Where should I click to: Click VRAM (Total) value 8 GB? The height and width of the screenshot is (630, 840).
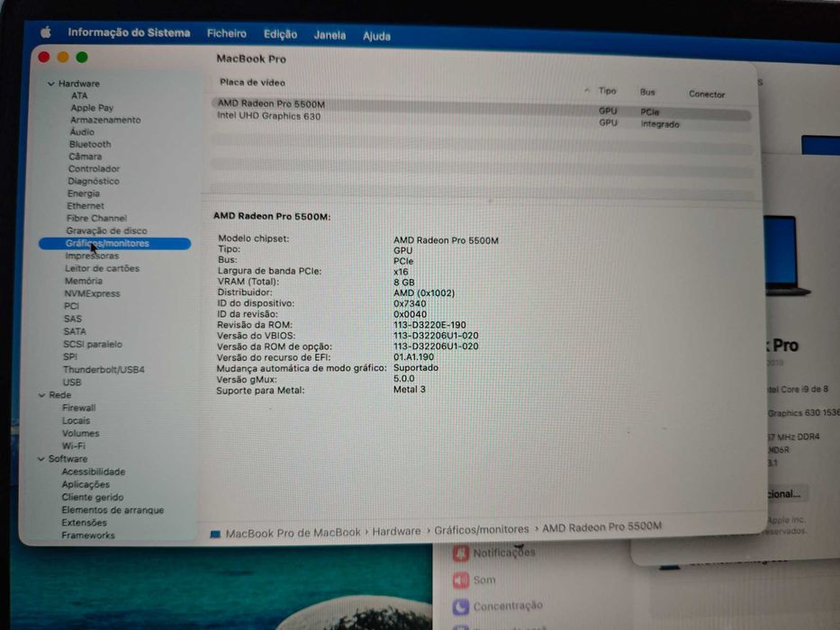pyautogui.click(x=404, y=283)
